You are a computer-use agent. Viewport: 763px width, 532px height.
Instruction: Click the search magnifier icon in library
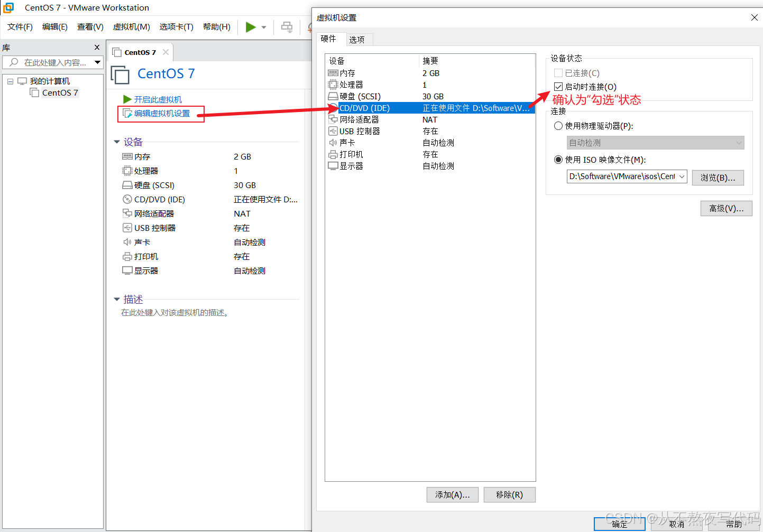pos(14,62)
